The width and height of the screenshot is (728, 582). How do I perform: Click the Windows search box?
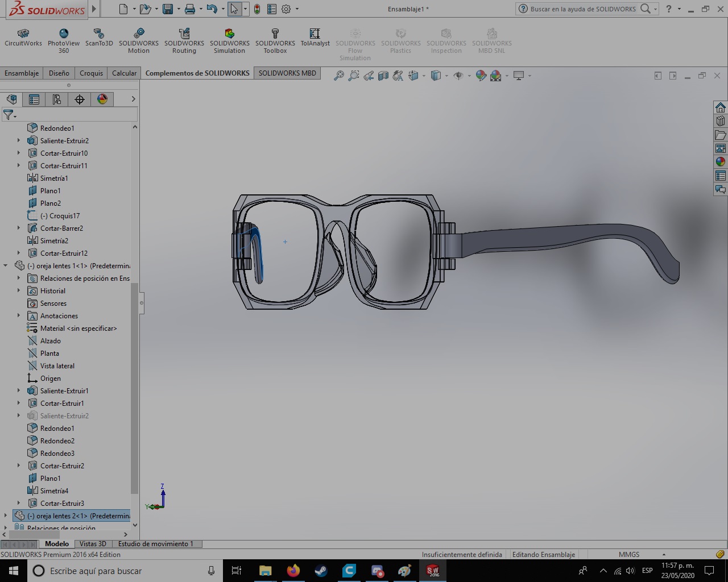[x=125, y=571]
